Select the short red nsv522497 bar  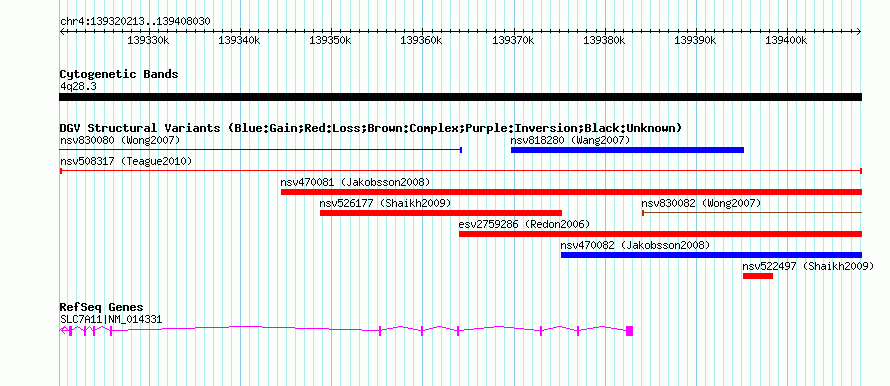[758, 276]
